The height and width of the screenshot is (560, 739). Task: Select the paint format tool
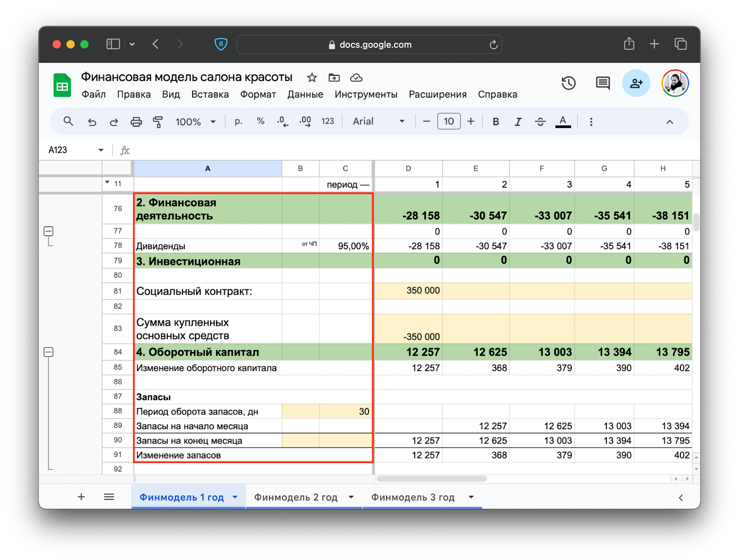tap(158, 122)
